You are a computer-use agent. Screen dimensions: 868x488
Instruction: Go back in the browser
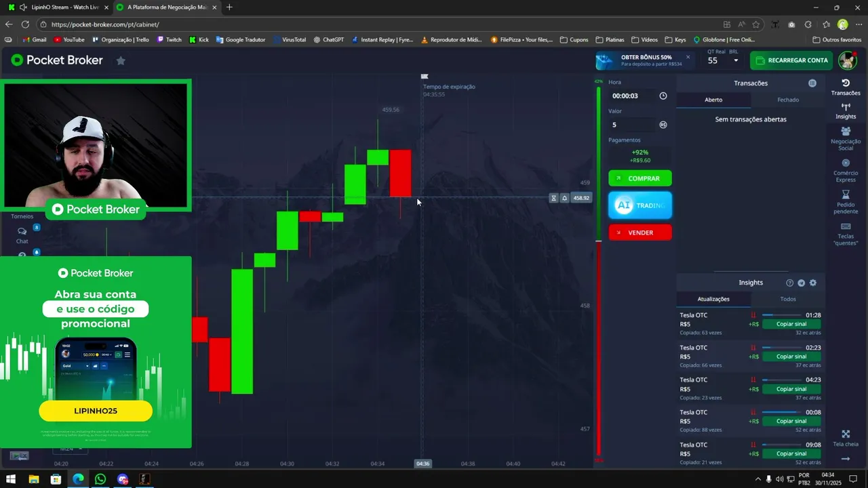[9, 24]
